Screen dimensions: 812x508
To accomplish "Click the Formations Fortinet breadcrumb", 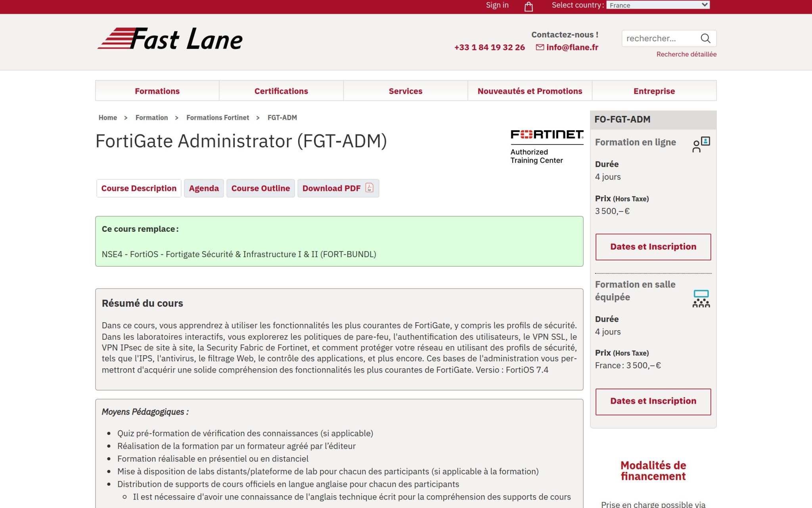I will 218,117.
